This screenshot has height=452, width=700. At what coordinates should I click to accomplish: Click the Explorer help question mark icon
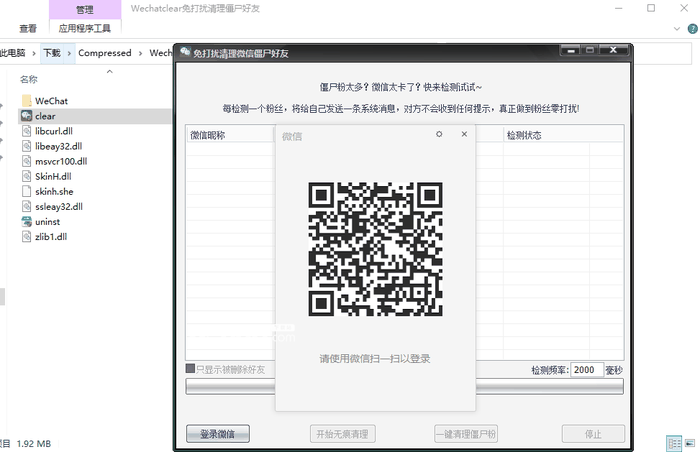pyautogui.click(x=692, y=29)
